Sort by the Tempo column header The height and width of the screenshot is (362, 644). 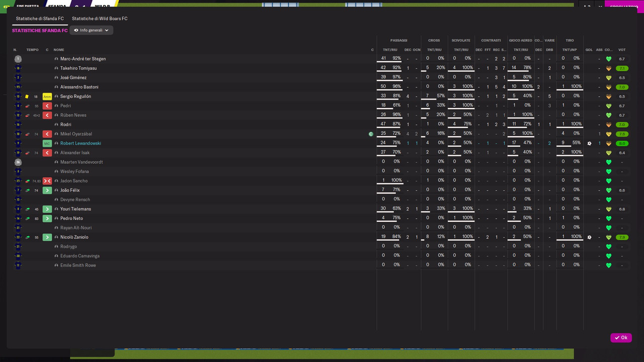pos(32,50)
